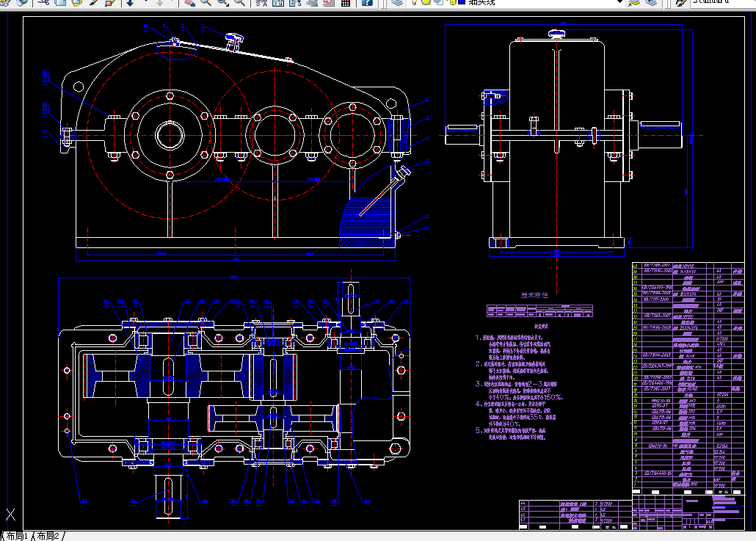The width and height of the screenshot is (756, 541).
Task: Open the Help question mark icon
Action: 367,2
